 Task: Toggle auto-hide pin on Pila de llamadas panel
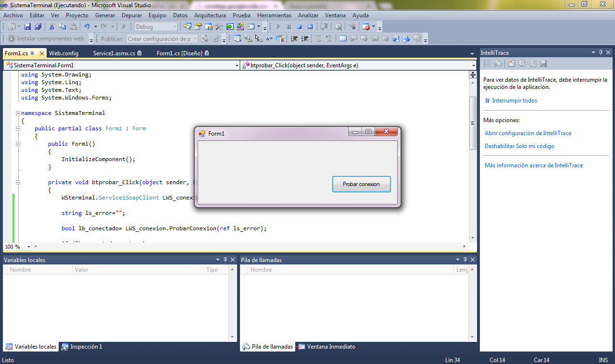pos(465,260)
